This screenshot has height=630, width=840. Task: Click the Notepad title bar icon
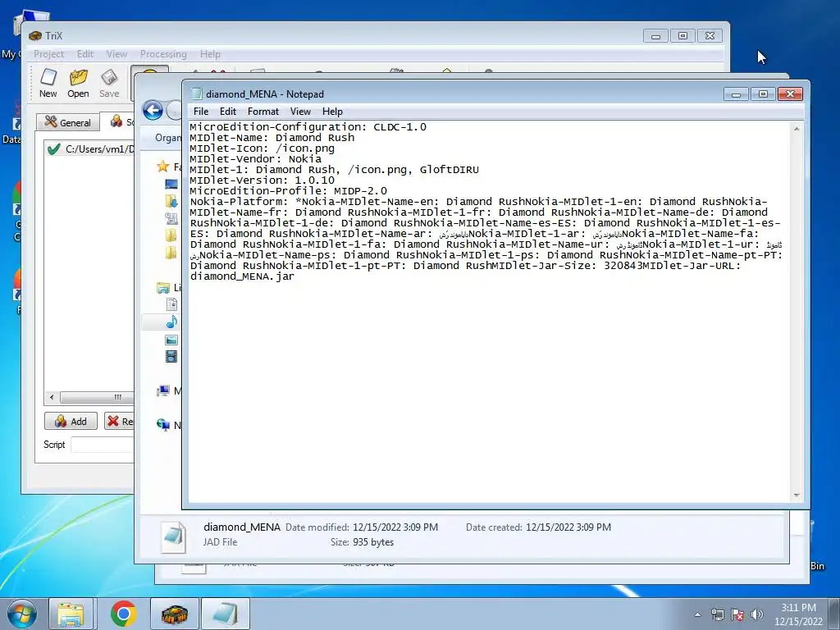(x=197, y=94)
